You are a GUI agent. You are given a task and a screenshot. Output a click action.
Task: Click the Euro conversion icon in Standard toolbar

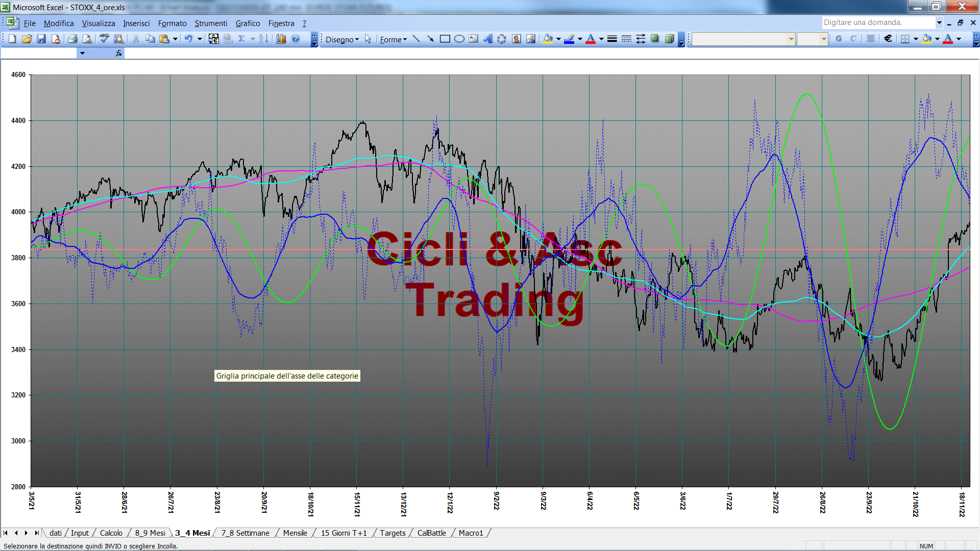click(x=214, y=39)
